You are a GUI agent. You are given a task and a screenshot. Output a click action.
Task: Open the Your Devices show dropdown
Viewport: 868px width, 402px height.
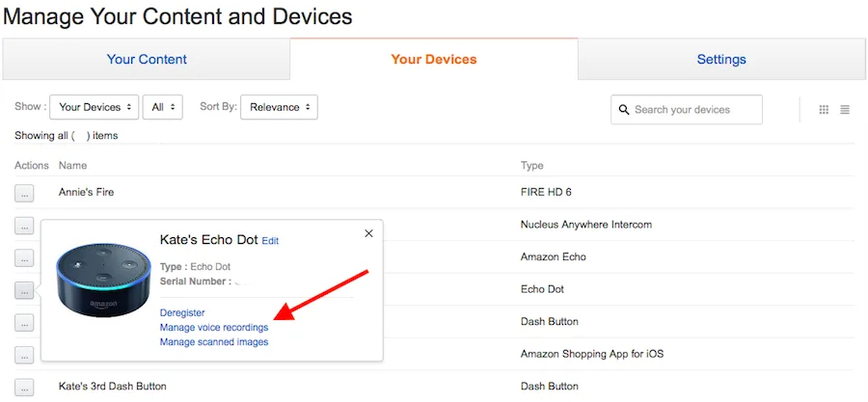95,107
